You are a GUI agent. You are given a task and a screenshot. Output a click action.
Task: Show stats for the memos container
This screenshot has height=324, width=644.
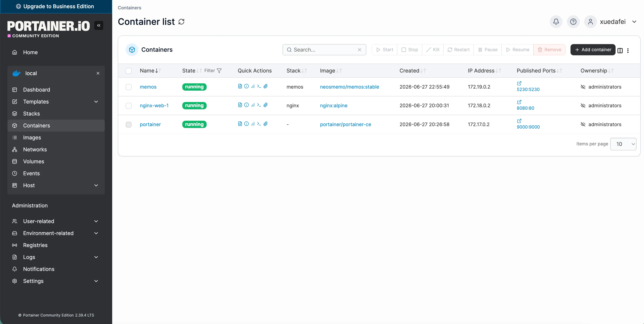coord(253,86)
